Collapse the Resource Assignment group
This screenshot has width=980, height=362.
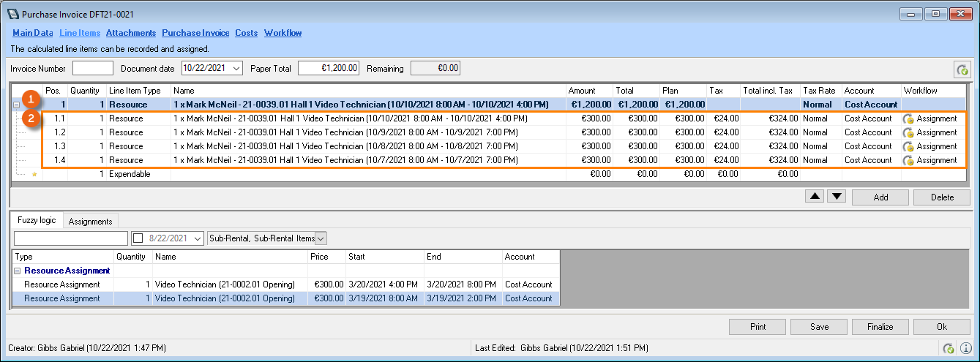18,271
